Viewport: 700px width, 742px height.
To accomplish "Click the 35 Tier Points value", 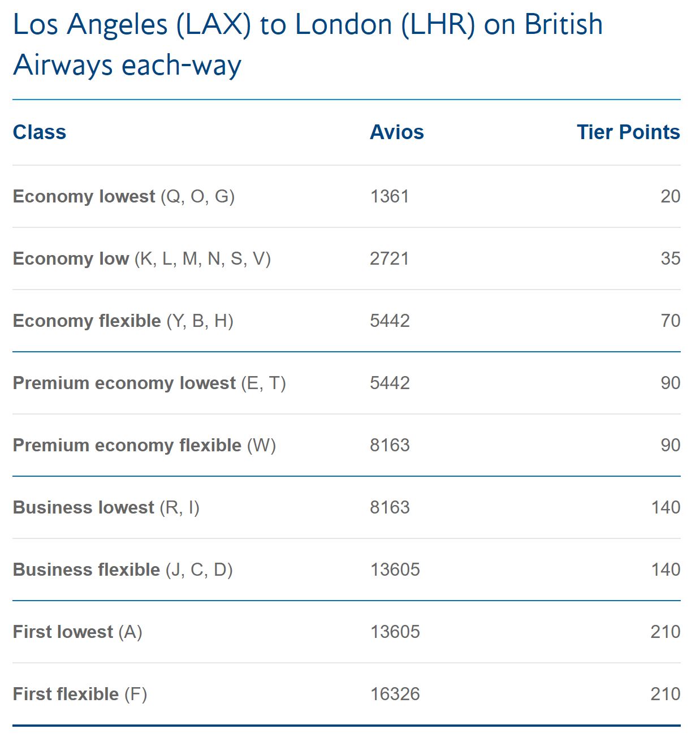I will click(x=670, y=258).
